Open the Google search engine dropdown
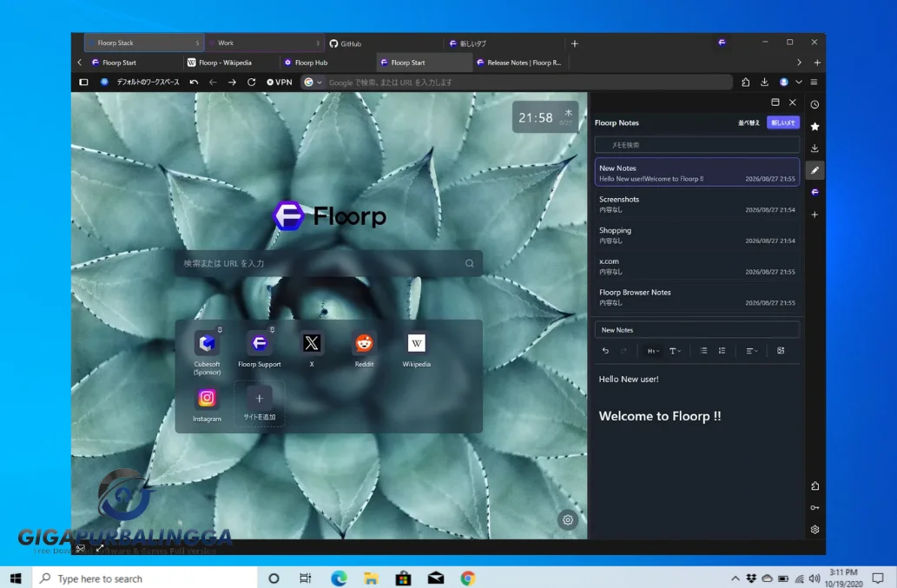Viewport: 897px width, 588px height. [x=313, y=83]
